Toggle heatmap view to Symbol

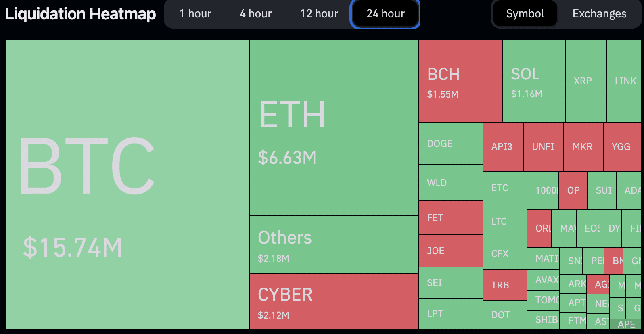coord(525,14)
